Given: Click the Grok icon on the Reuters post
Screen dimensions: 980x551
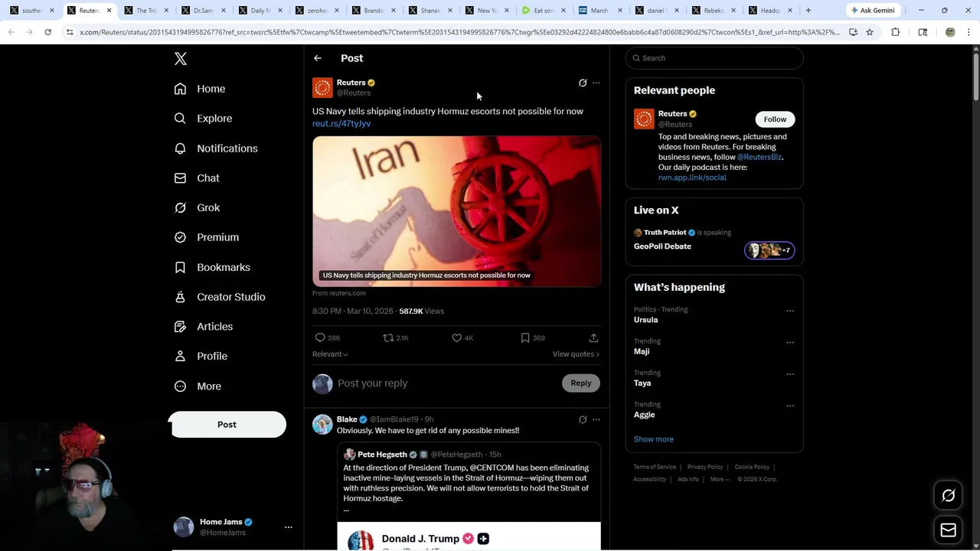Looking at the screenshot, I should pos(583,83).
